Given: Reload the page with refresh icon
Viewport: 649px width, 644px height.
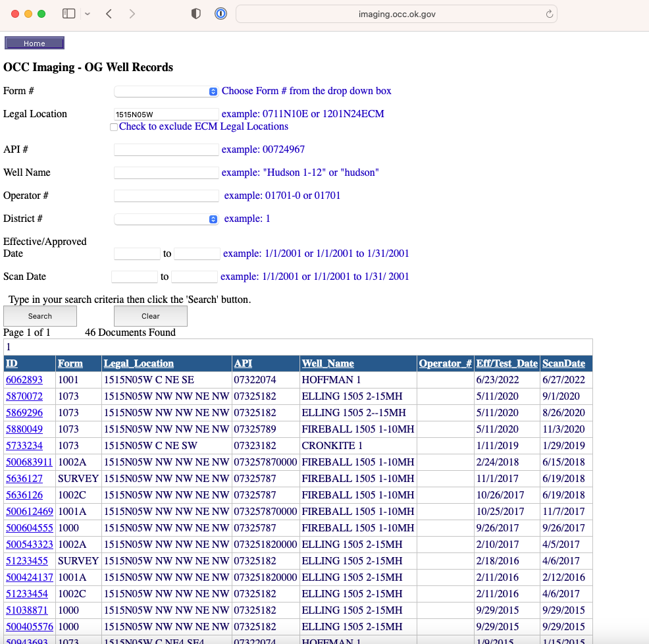Looking at the screenshot, I should click(x=549, y=14).
